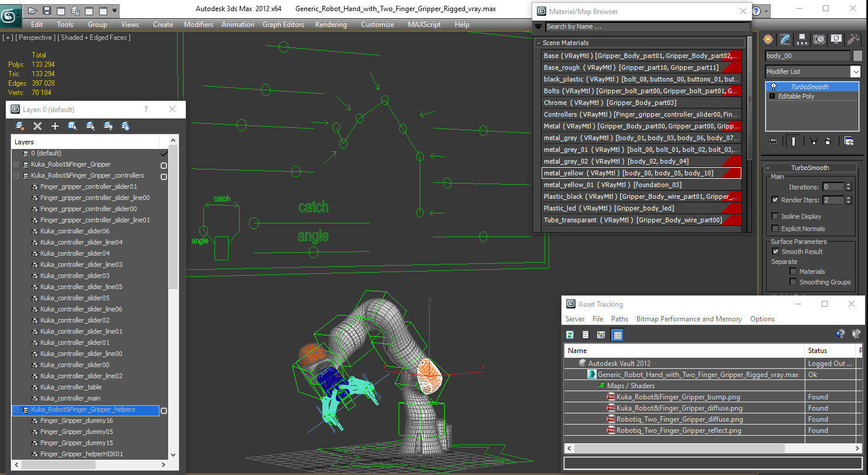Toggle Smooth Result checkbox

coord(775,252)
